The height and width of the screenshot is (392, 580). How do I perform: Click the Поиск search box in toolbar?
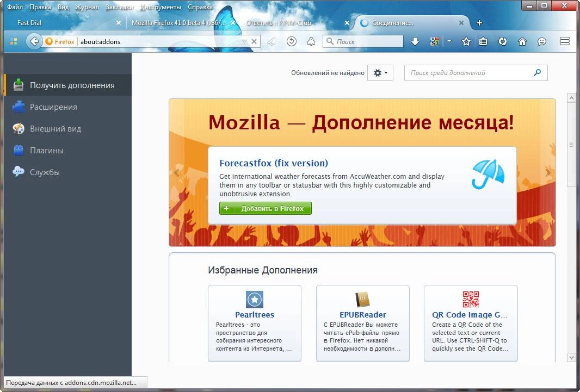click(363, 41)
